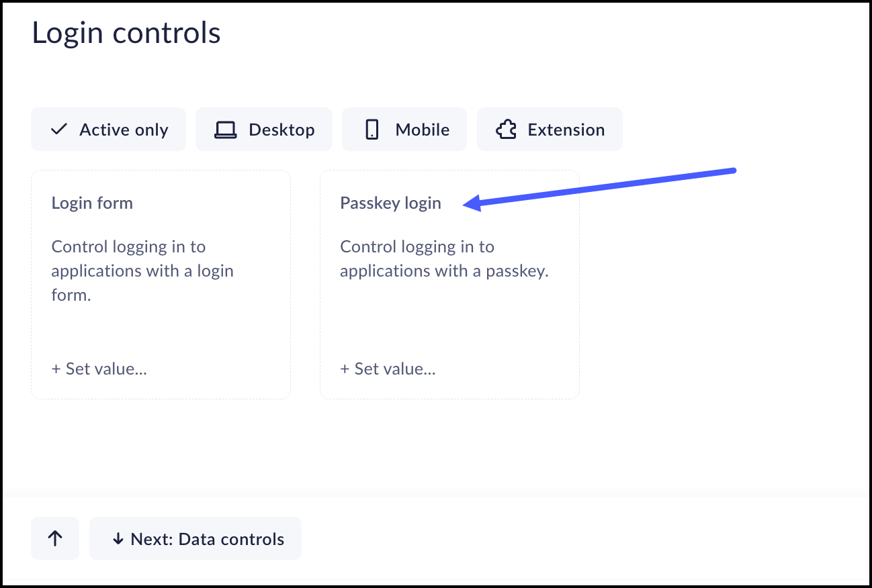Toggle the Active only filter label
Image resolution: width=872 pixels, height=588 pixels.
pyautogui.click(x=124, y=130)
